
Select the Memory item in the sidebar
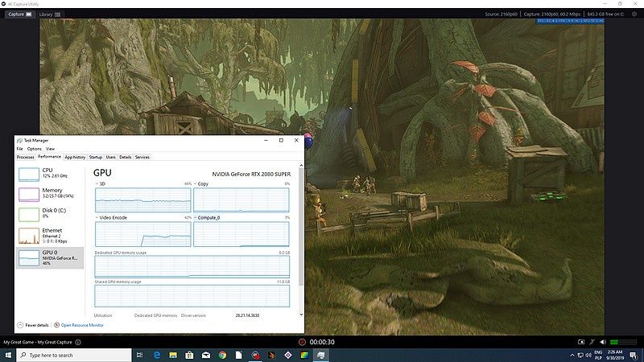tap(50, 193)
